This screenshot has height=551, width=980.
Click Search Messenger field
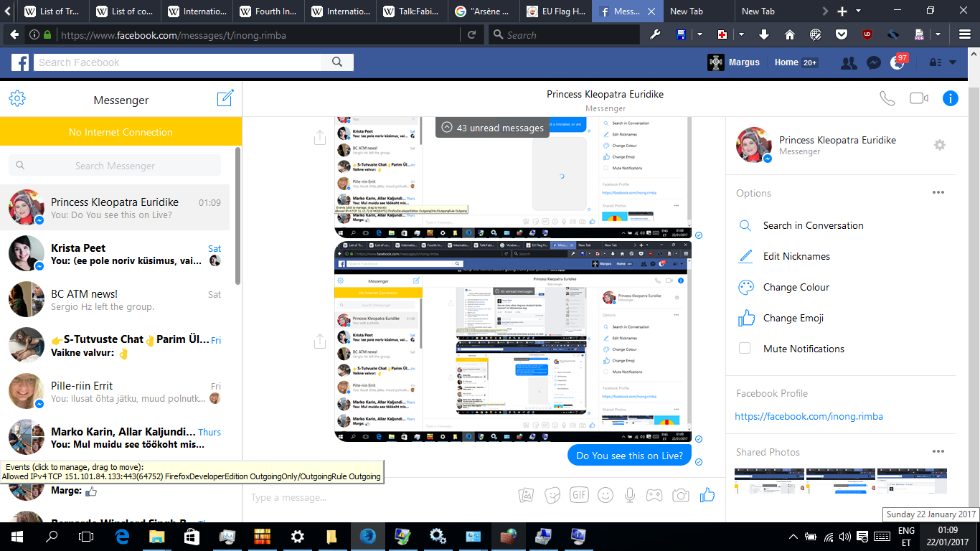[115, 165]
